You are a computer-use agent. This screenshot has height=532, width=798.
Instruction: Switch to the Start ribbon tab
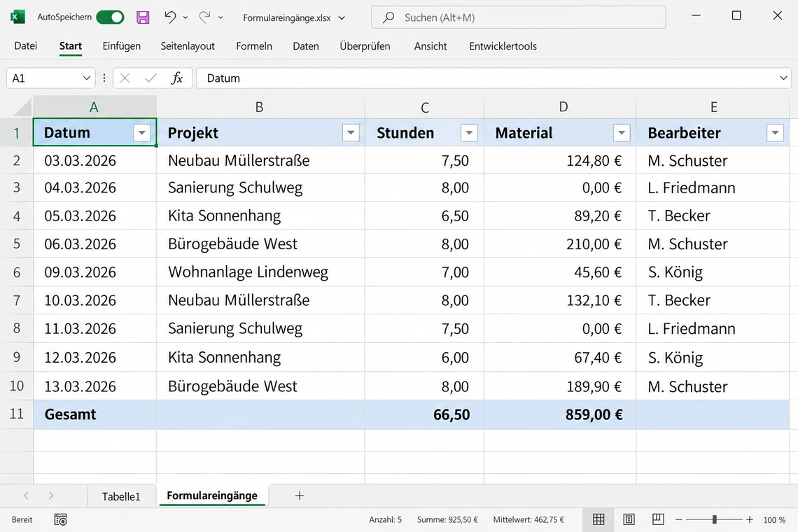pos(70,45)
